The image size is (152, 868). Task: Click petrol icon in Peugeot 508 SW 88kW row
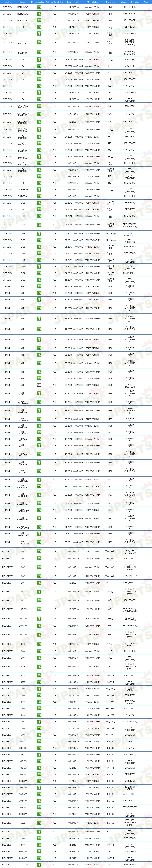(x=39, y=852)
